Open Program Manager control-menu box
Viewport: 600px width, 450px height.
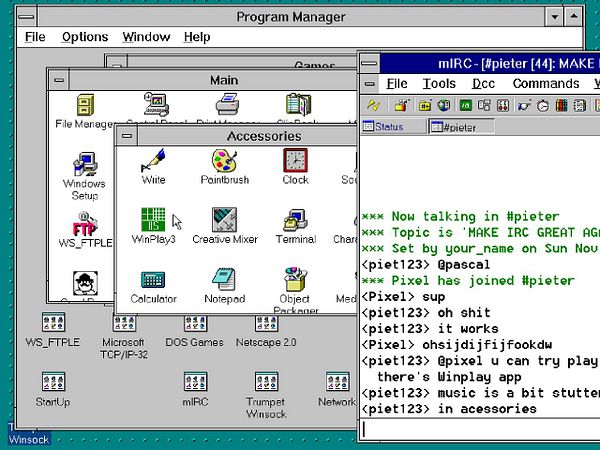pyautogui.click(x=26, y=17)
